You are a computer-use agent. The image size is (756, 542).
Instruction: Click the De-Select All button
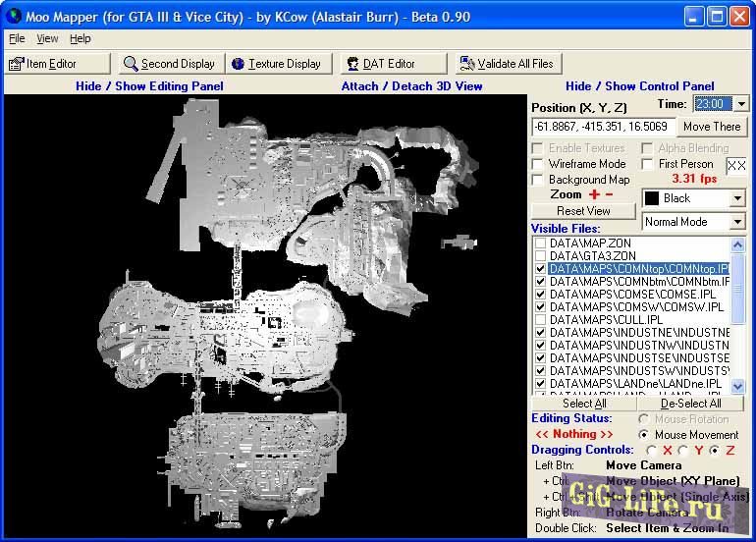[690, 404]
